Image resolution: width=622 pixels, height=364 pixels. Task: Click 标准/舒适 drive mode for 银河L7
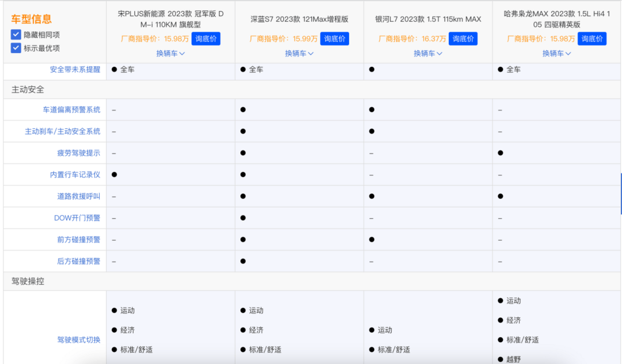(x=389, y=350)
